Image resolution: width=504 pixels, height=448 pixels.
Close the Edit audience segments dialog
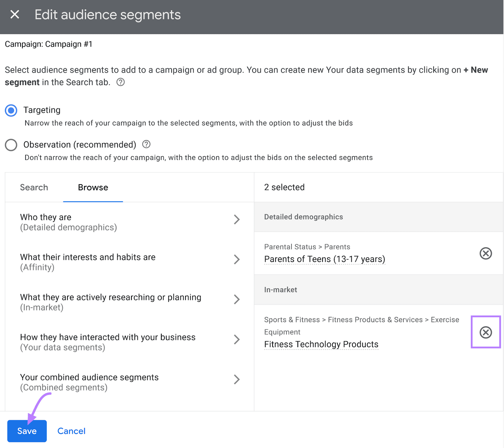click(x=14, y=14)
